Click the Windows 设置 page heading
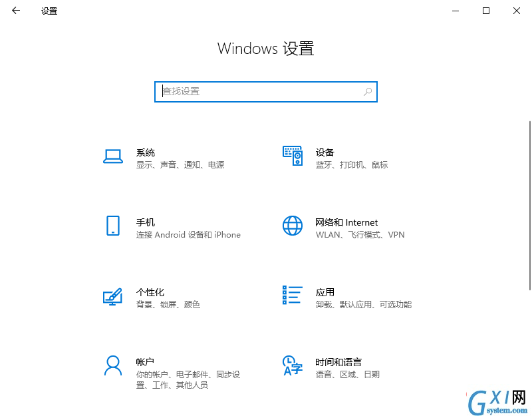 click(265, 49)
